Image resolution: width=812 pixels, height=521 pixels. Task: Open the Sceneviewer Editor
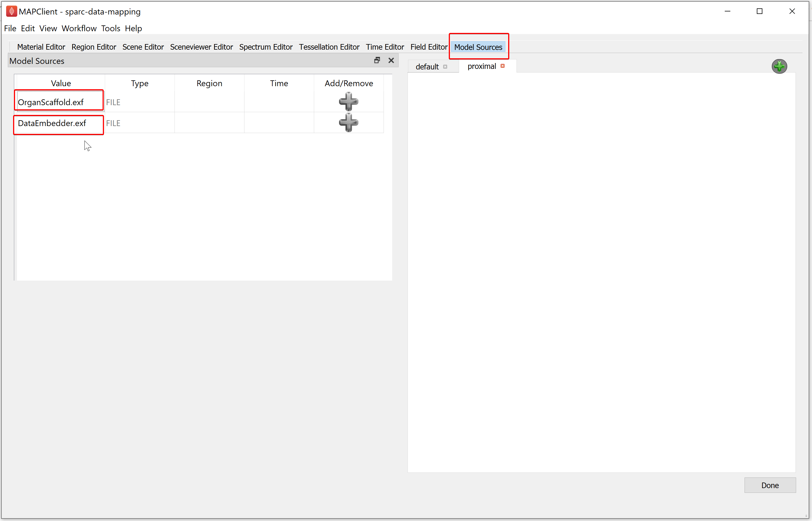pyautogui.click(x=202, y=47)
